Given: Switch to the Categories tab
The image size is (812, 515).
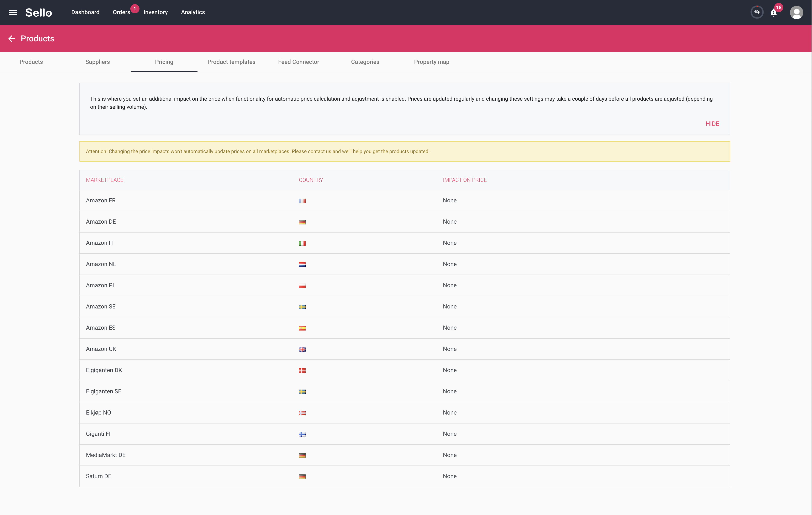Looking at the screenshot, I should point(365,62).
